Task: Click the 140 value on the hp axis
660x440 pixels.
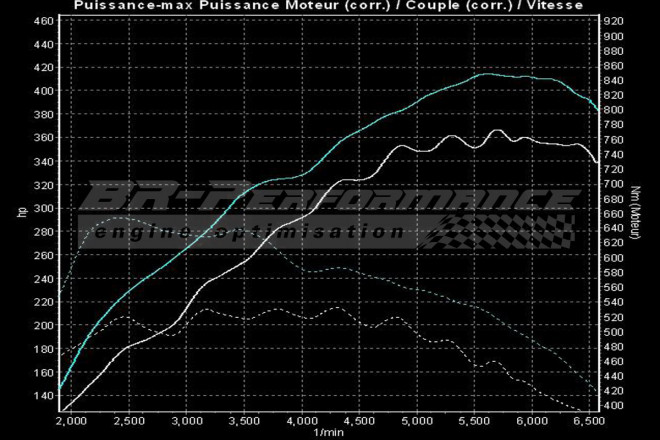Action: (x=44, y=396)
